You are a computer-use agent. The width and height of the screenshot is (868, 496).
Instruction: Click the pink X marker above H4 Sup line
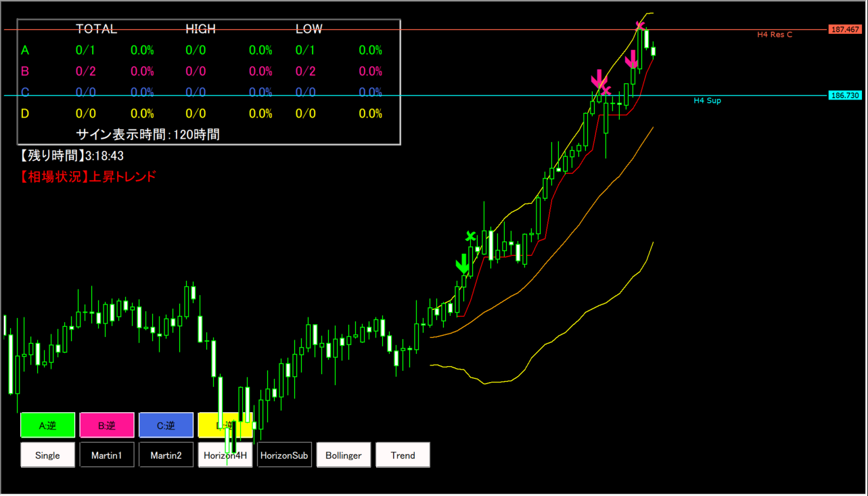click(606, 90)
